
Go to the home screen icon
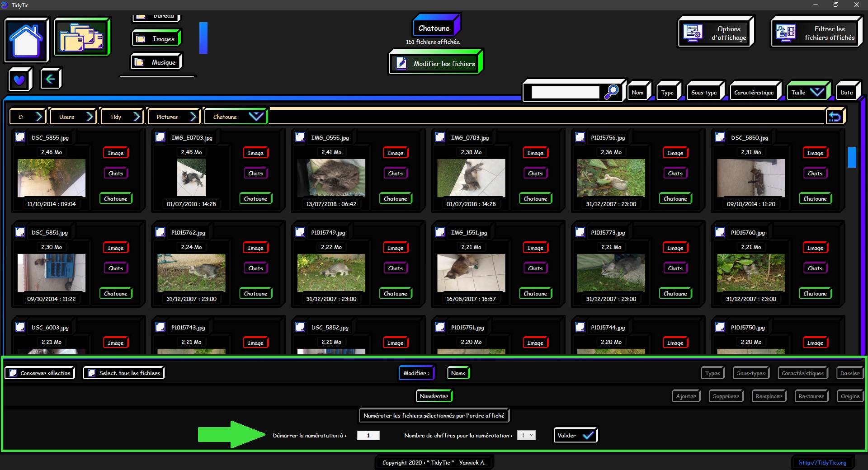click(x=26, y=40)
